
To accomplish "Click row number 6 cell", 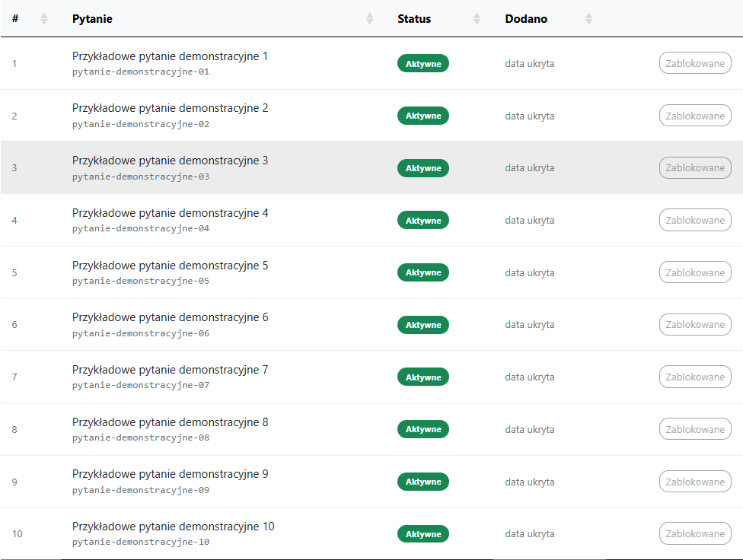I will point(14,325).
